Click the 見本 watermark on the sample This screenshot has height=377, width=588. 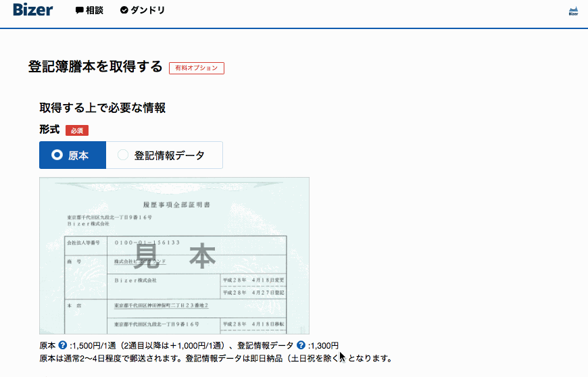[174, 255]
